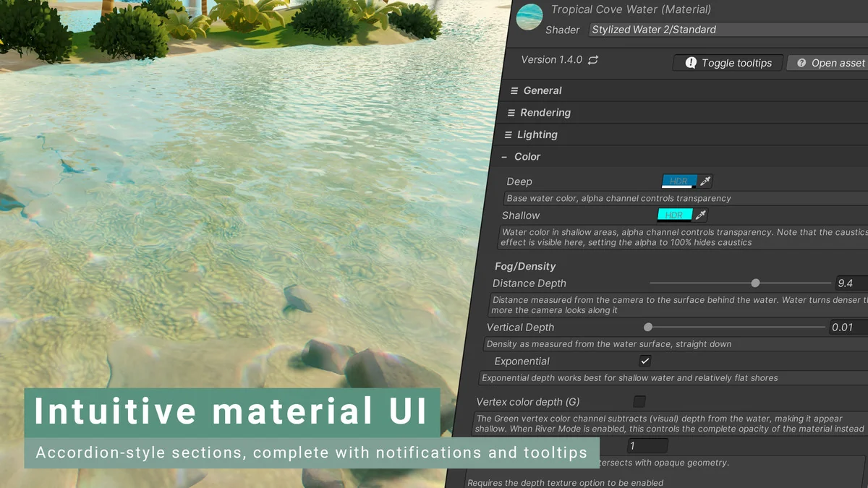
Task: Click the eyedropper next to the Shallow color
Action: [699, 215]
